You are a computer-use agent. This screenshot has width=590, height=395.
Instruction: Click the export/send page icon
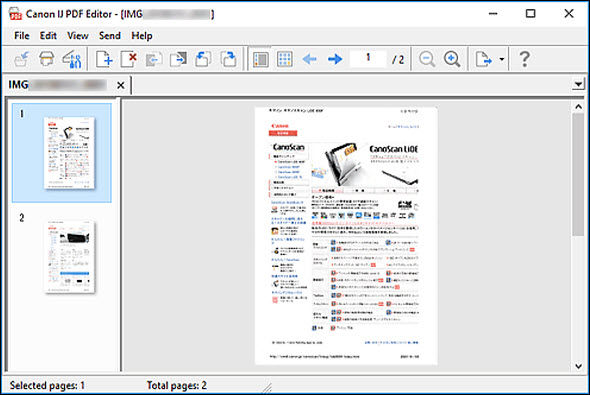point(484,59)
